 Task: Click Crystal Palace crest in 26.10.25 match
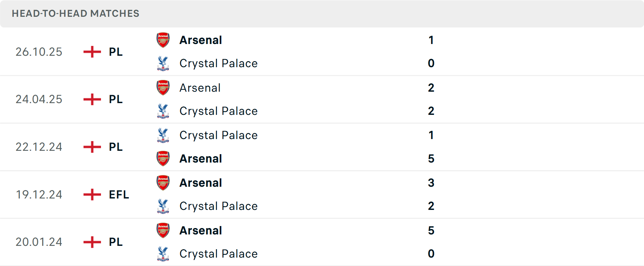(163, 63)
